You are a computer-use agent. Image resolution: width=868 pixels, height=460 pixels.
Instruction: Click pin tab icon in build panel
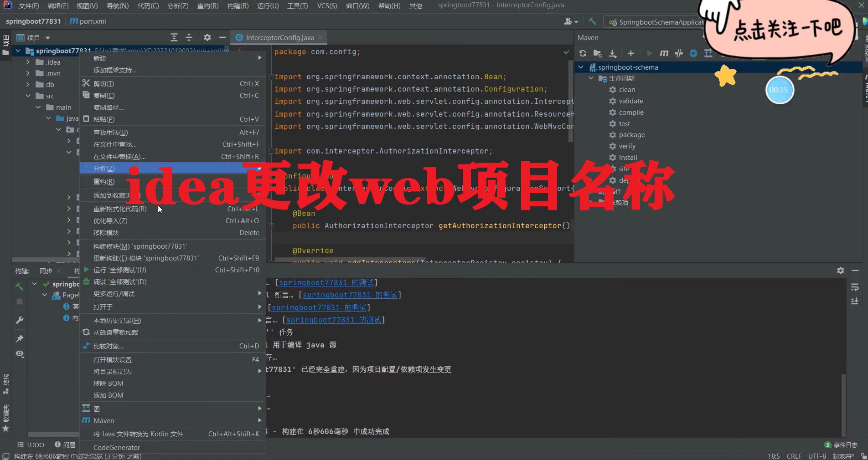(20, 338)
